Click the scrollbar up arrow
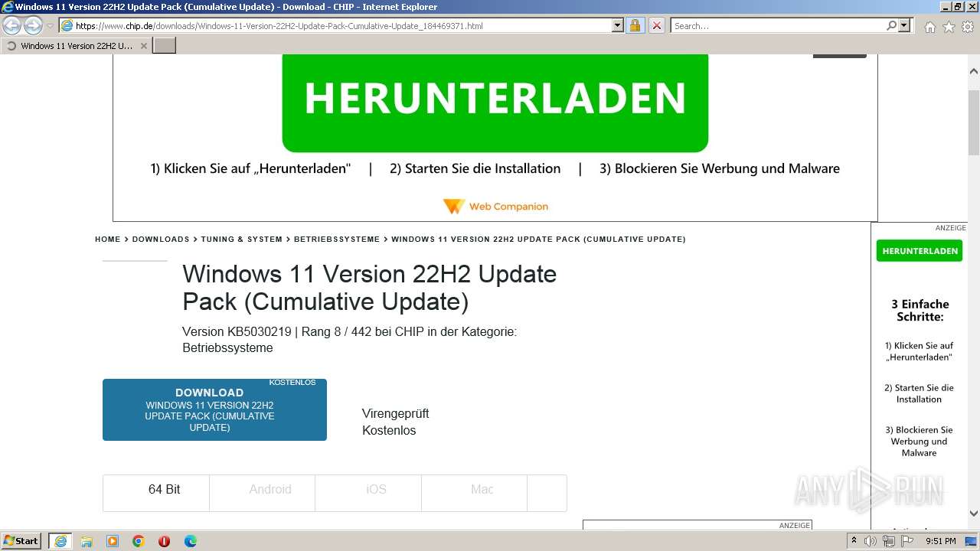The image size is (980, 551). (974, 71)
